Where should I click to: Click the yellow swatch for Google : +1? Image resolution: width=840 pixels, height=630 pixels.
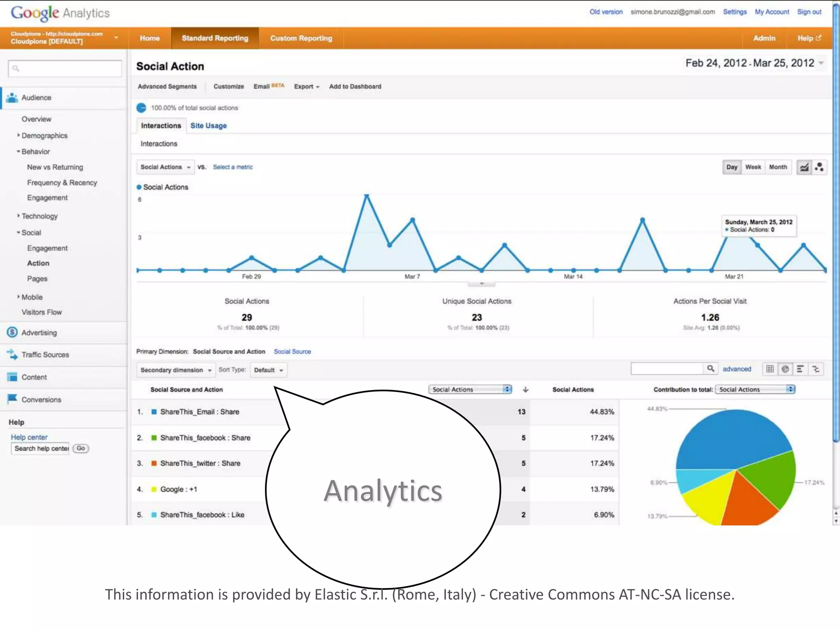point(154,489)
